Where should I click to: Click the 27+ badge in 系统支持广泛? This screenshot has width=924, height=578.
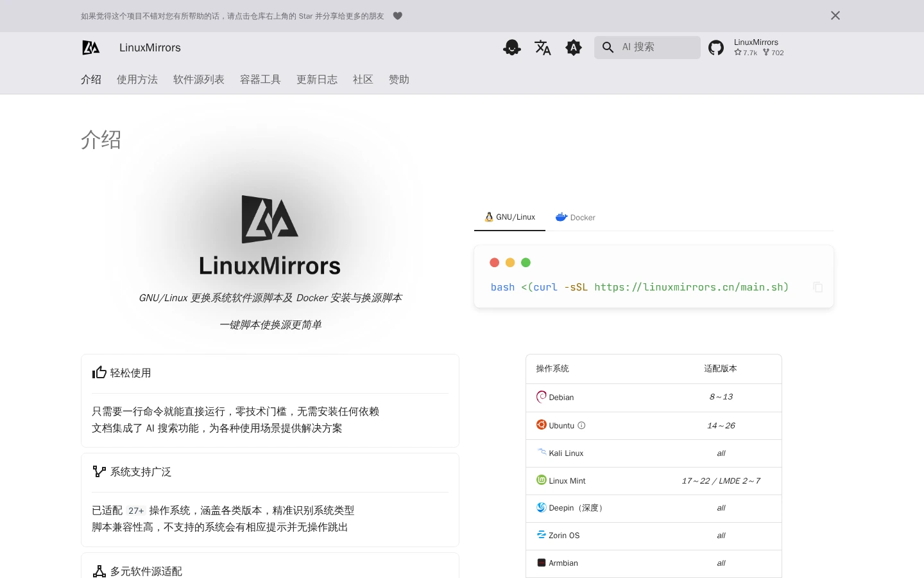(136, 511)
